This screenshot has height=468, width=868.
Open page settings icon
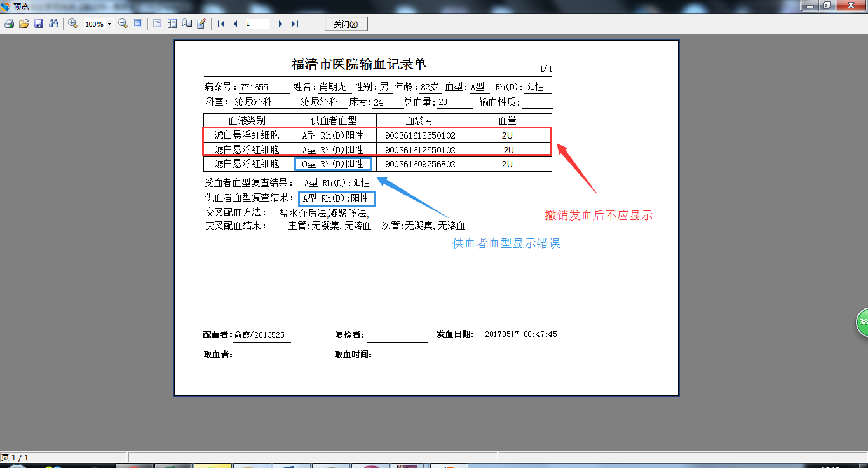[187, 24]
